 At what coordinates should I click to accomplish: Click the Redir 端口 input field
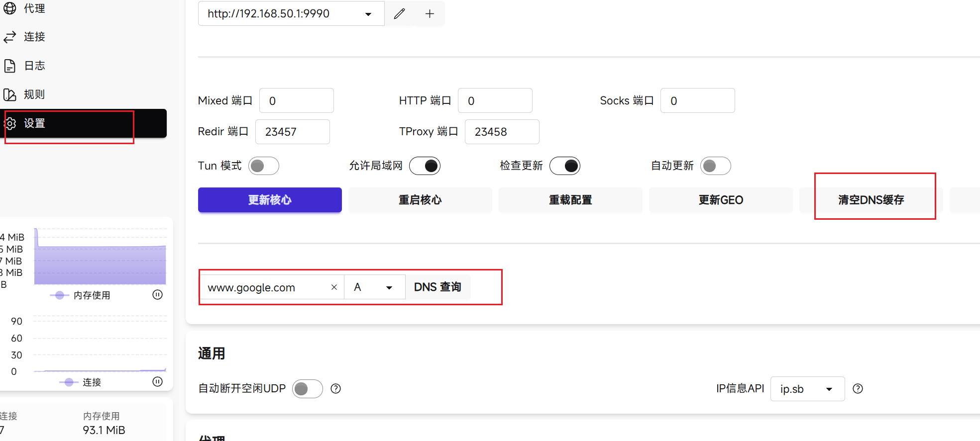pyautogui.click(x=292, y=132)
